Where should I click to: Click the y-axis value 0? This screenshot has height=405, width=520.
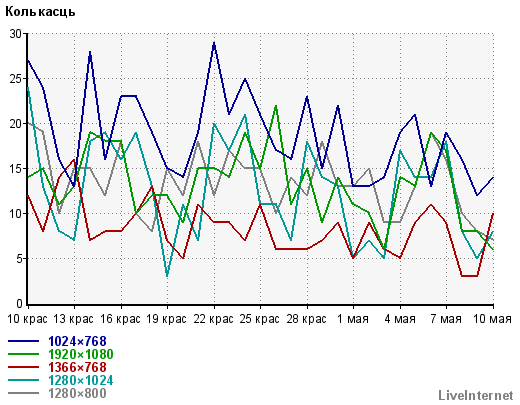[19, 304]
